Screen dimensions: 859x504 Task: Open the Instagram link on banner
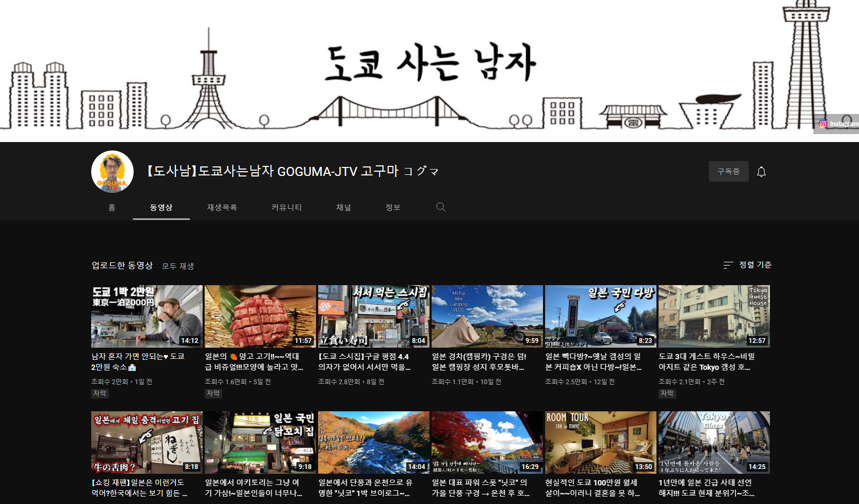838,124
